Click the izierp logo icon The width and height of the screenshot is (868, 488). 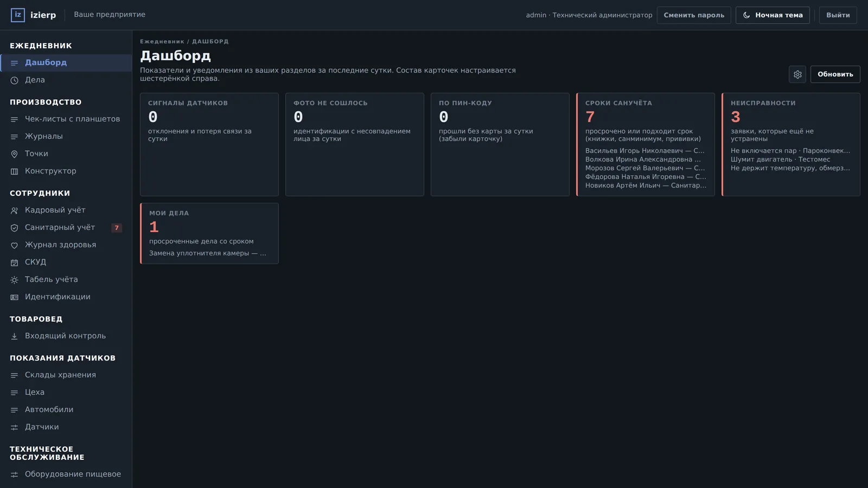point(18,15)
